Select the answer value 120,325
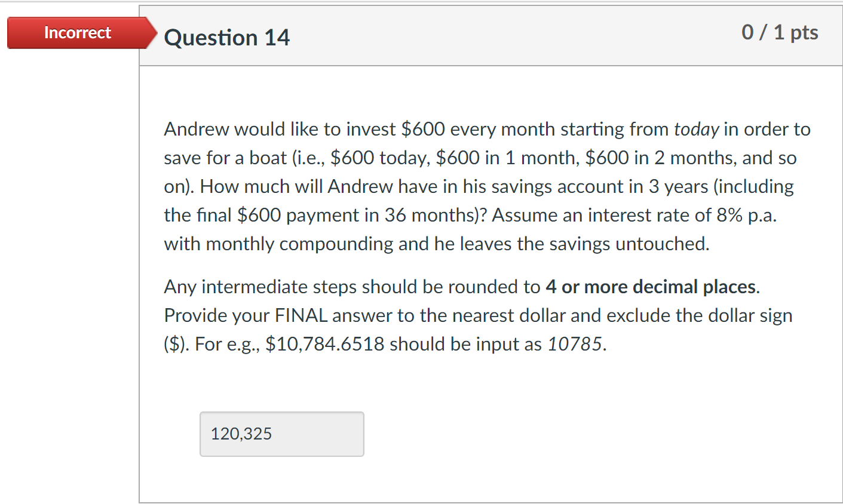843x504 pixels. 241,434
